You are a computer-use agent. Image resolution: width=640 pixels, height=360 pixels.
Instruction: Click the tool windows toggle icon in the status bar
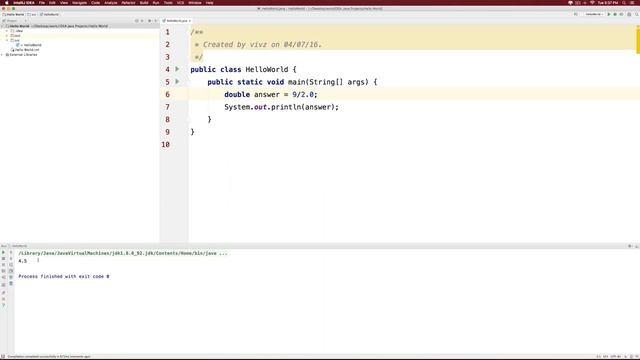click(3, 357)
